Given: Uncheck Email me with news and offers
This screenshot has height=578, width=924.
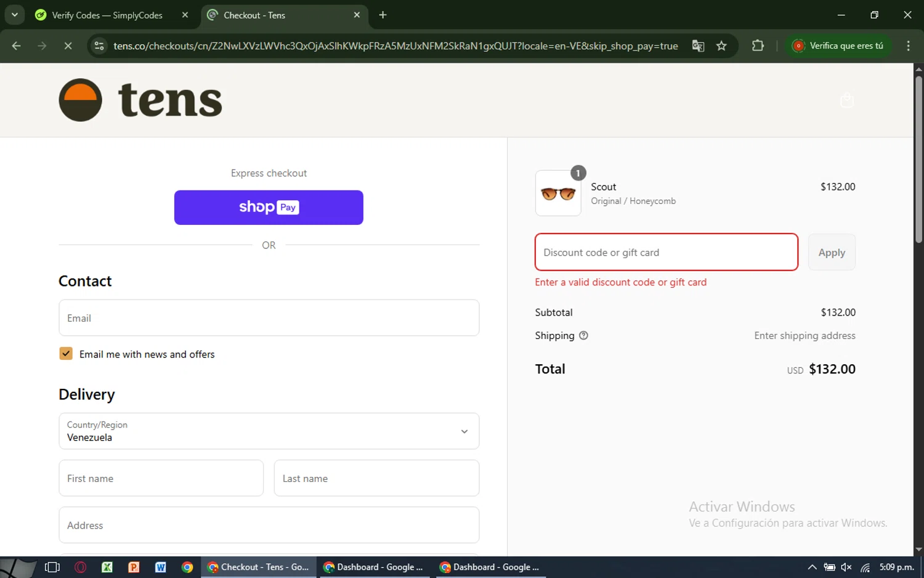Looking at the screenshot, I should (x=66, y=354).
